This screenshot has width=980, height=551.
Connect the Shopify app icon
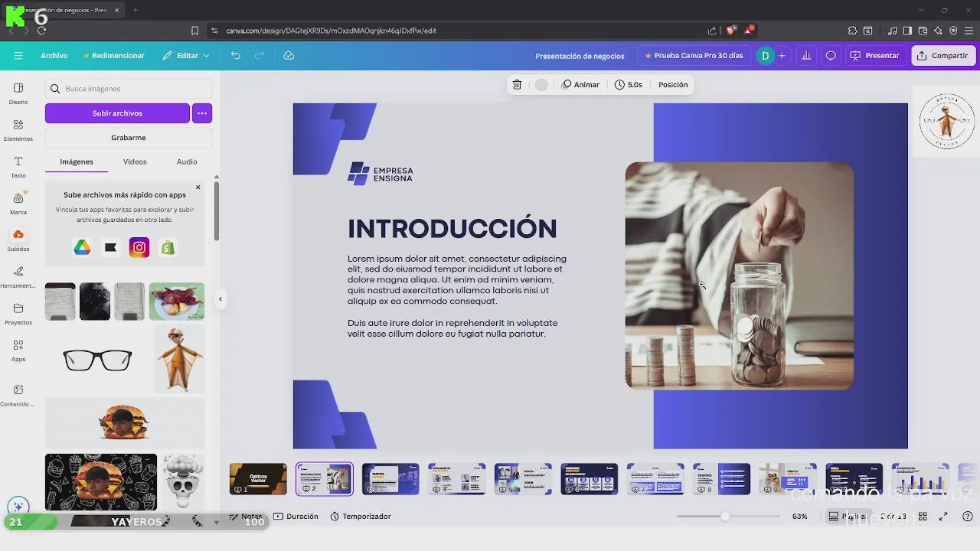tap(168, 247)
